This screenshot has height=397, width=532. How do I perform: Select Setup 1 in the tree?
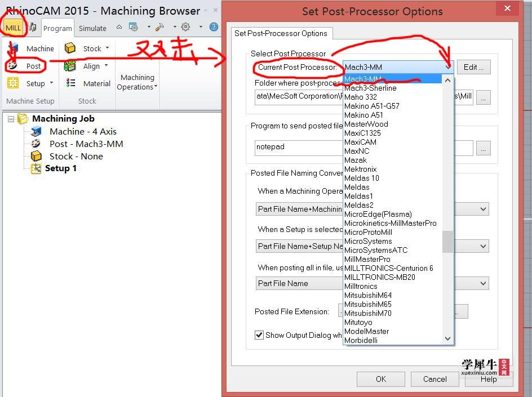(61, 168)
